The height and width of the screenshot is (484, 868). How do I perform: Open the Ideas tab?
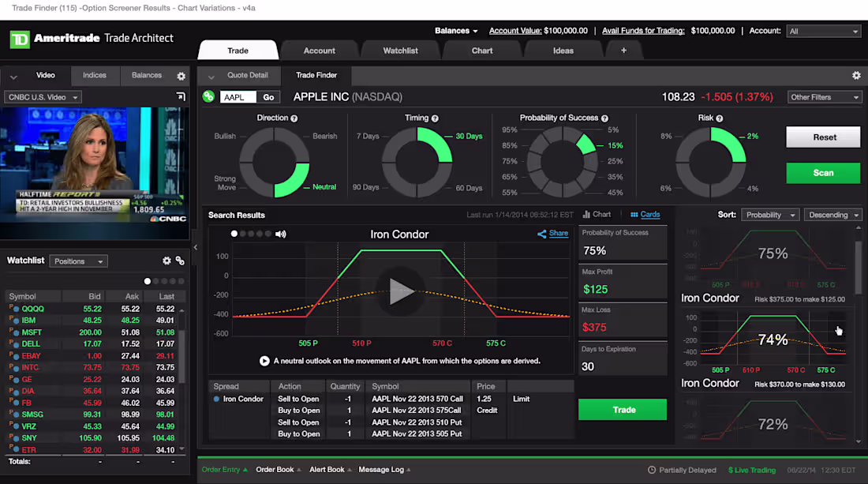point(563,50)
